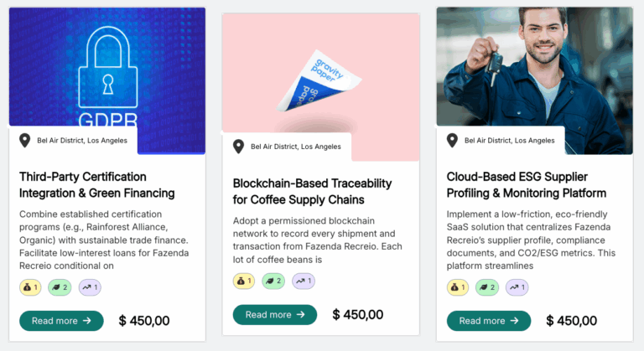The height and width of the screenshot is (351, 644).
Task: Click the mechanic holding keys photo
Action: coord(534,67)
